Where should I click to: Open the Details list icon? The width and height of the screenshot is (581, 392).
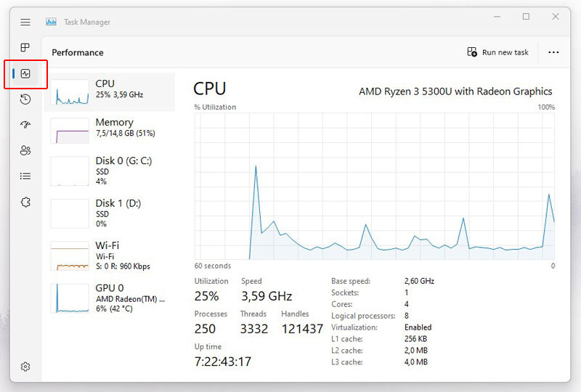click(x=25, y=176)
